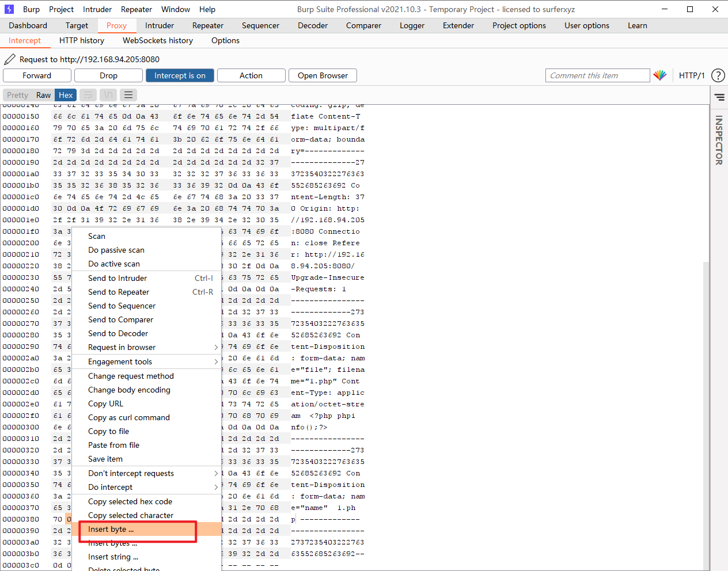Open the Comparer tab
Viewport: 728px width, 571px height.
click(363, 25)
